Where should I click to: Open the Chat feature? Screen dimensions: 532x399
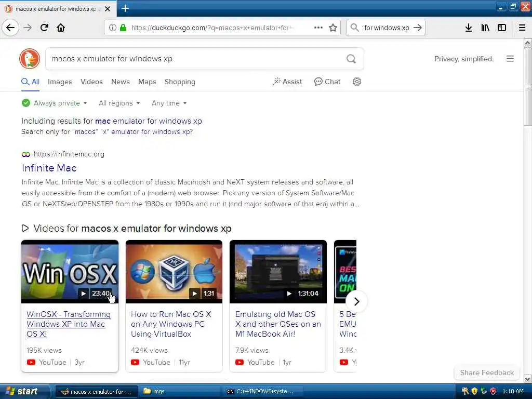pyautogui.click(x=327, y=82)
